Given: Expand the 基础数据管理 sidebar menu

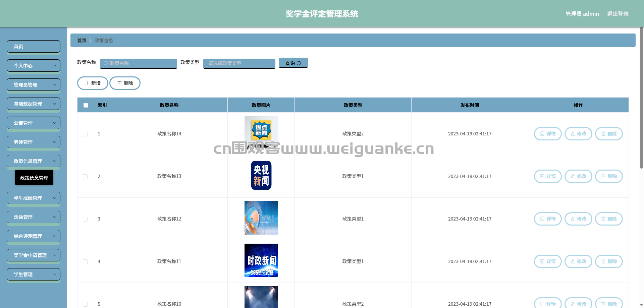Looking at the screenshot, I should click(x=34, y=104).
